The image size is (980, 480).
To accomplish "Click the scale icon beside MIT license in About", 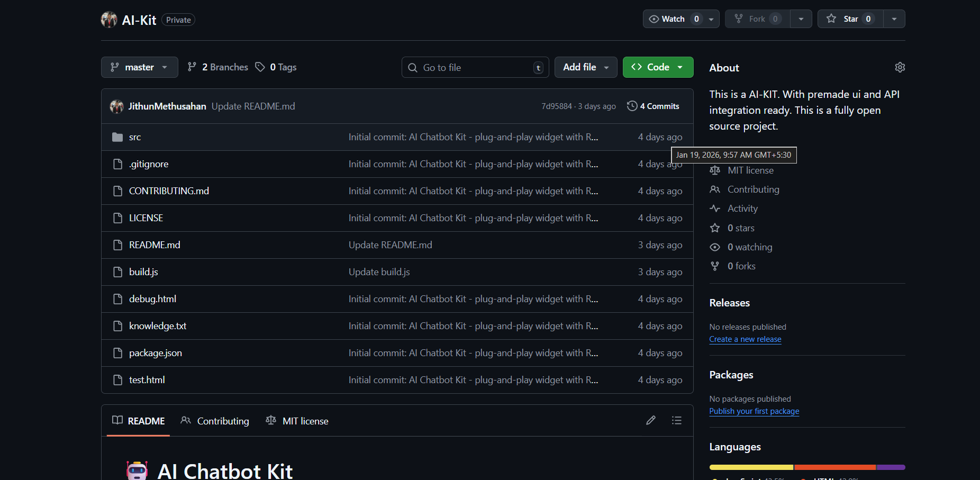I will pos(715,170).
